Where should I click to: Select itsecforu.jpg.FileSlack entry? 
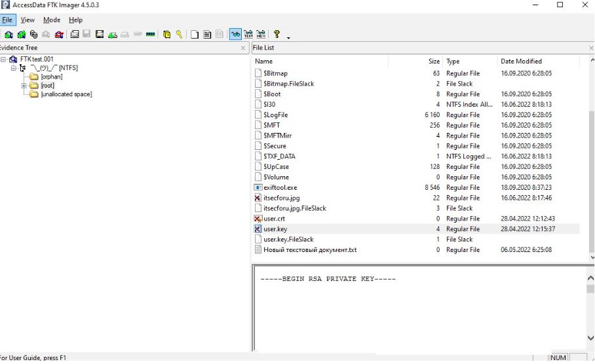click(416, 208)
